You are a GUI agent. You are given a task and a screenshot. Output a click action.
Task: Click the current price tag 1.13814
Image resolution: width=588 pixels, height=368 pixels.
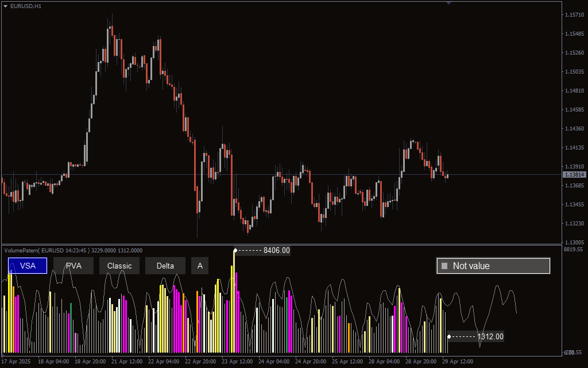[x=574, y=174]
